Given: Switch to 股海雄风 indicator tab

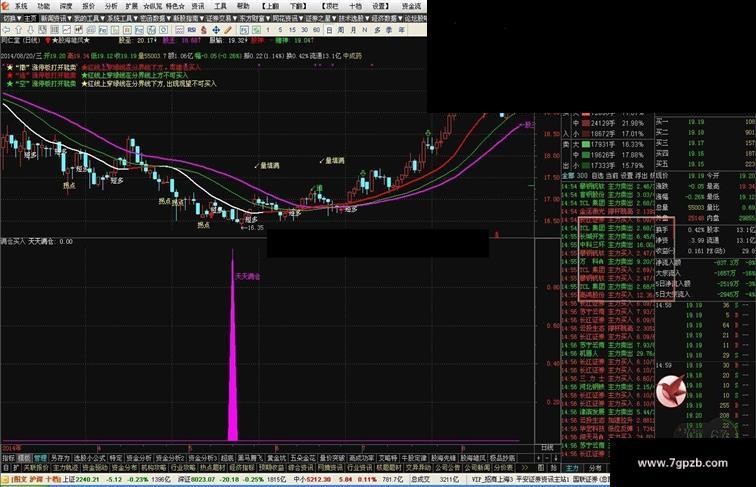Looking at the screenshot, I should point(473,458).
